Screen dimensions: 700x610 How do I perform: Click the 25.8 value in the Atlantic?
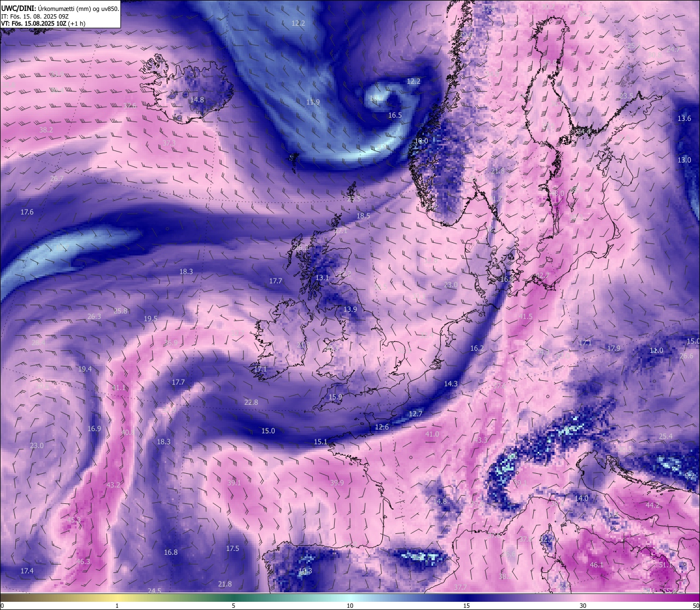[x=120, y=311]
